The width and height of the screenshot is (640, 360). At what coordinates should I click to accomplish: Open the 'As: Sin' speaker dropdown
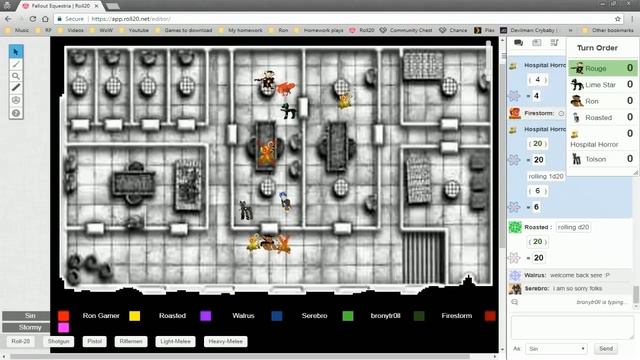556,349
